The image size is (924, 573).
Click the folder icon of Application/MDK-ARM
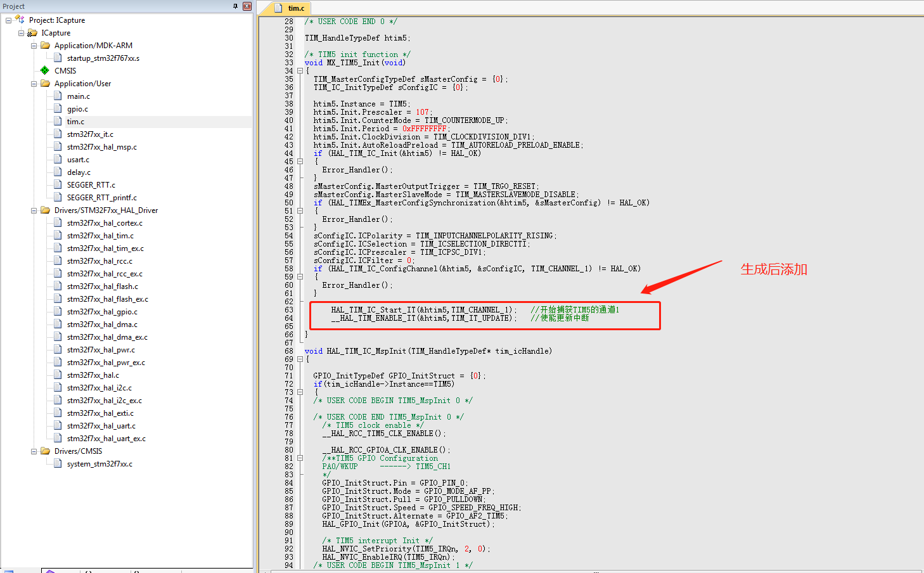(x=46, y=45)
